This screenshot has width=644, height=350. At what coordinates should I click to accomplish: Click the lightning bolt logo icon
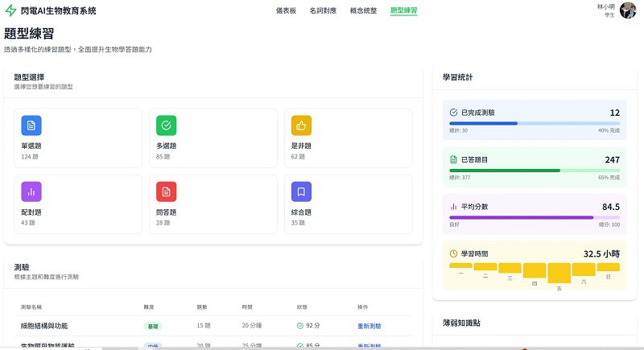pyautogui.click(x=10, y=11)
